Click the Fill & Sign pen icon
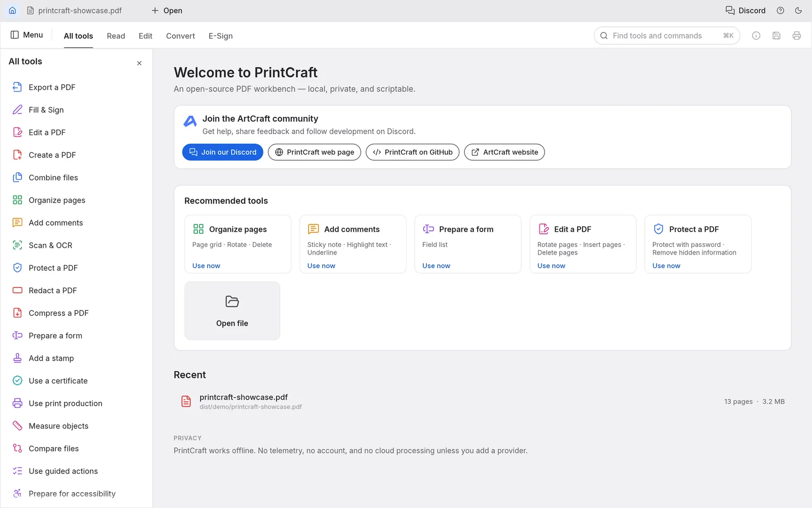The image size is (812, 508). pyautogui.click(x=17, y=110)
